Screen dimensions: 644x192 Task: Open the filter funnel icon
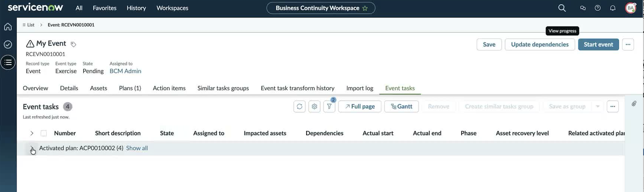tap(329, 106)
